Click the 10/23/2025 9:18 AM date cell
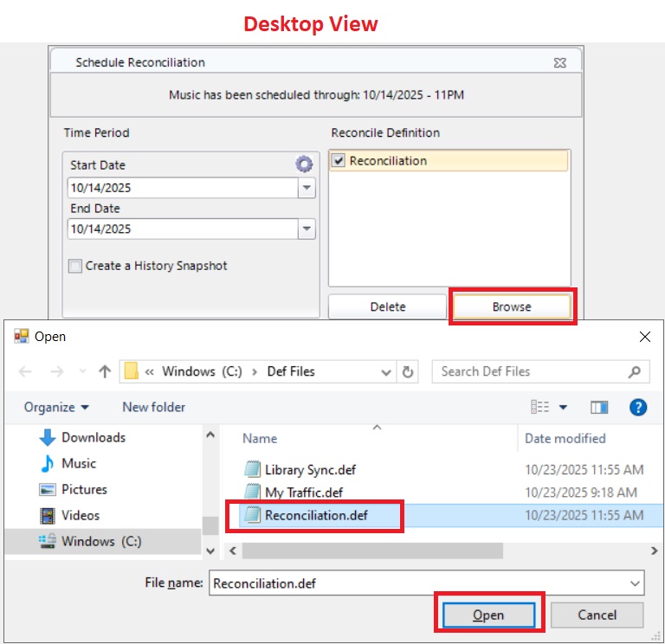665x644 pixels. point(581,493)
